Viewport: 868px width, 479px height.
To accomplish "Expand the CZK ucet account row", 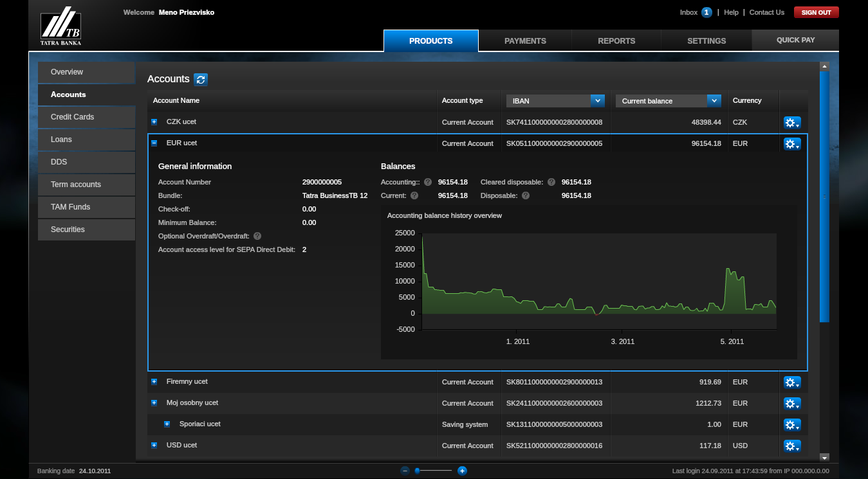I will [154, 122].
